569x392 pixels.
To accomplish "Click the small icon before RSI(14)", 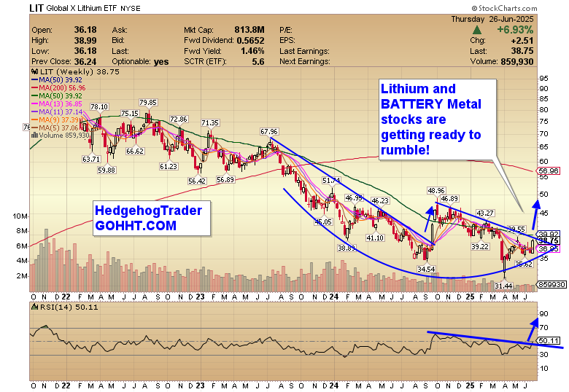I will 35,307.
